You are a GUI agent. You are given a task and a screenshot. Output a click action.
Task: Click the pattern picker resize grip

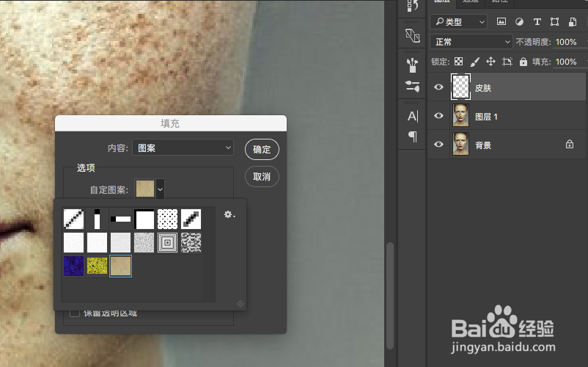point(240,305)
